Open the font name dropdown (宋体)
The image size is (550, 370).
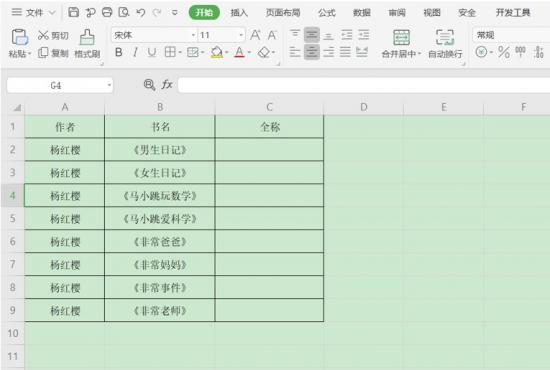pos(193,35)
